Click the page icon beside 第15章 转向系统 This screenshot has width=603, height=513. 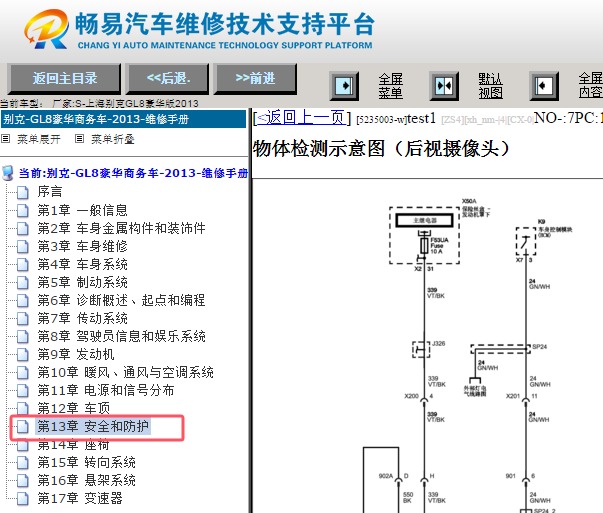23,463
